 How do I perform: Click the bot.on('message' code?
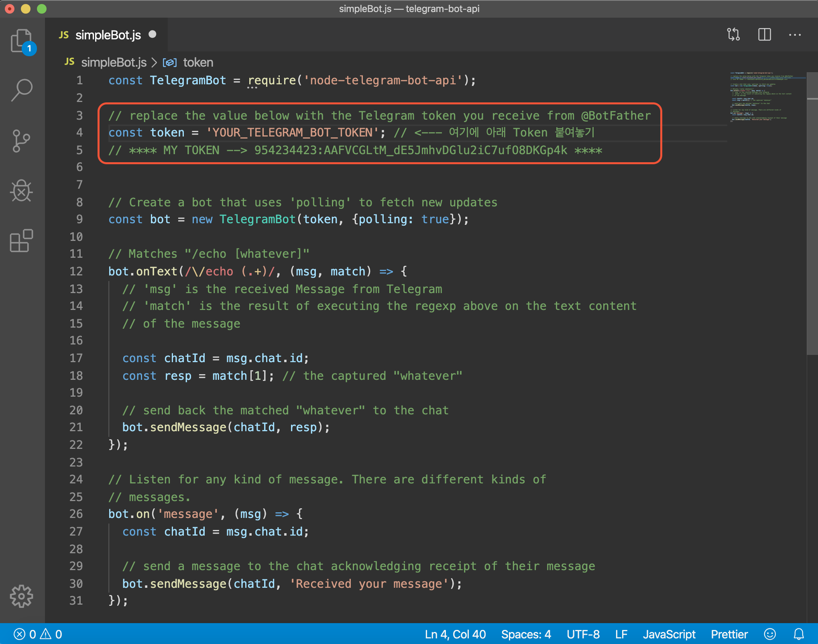[164, 514]
